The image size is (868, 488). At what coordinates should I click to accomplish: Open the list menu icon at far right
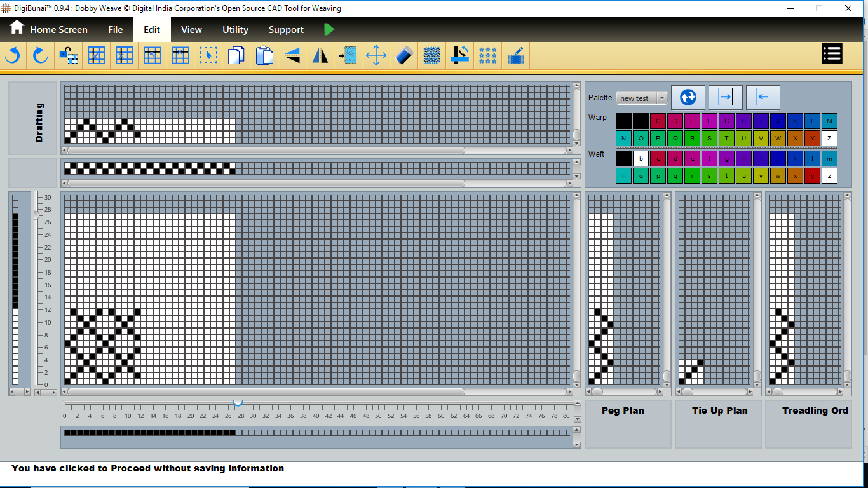832,54
